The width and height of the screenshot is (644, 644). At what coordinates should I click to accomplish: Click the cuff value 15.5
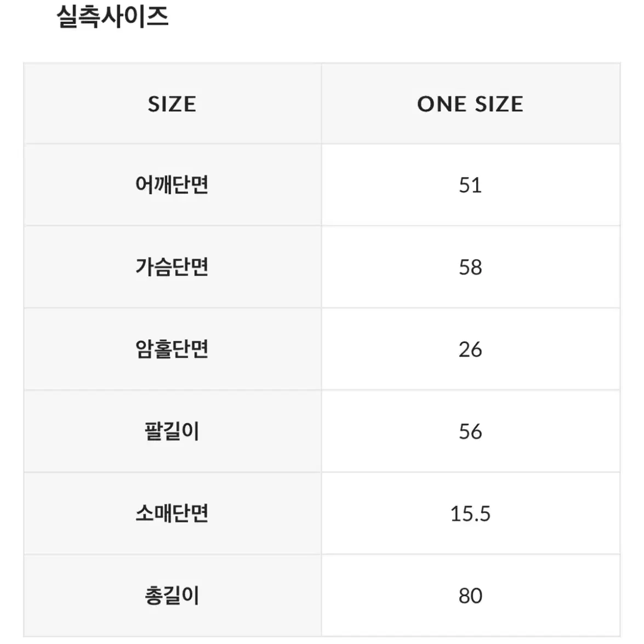[470, 514]
